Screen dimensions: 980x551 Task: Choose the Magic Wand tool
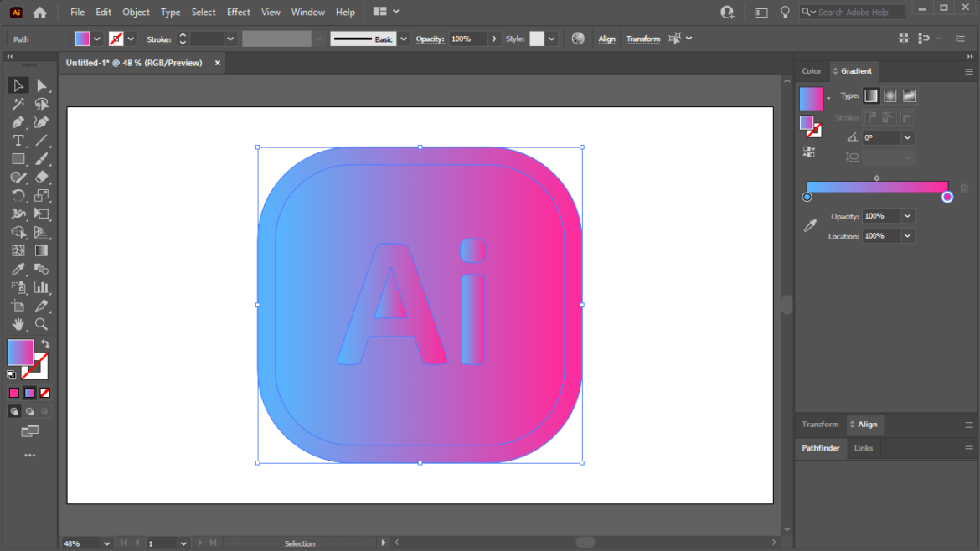click(x=18, y=103)
